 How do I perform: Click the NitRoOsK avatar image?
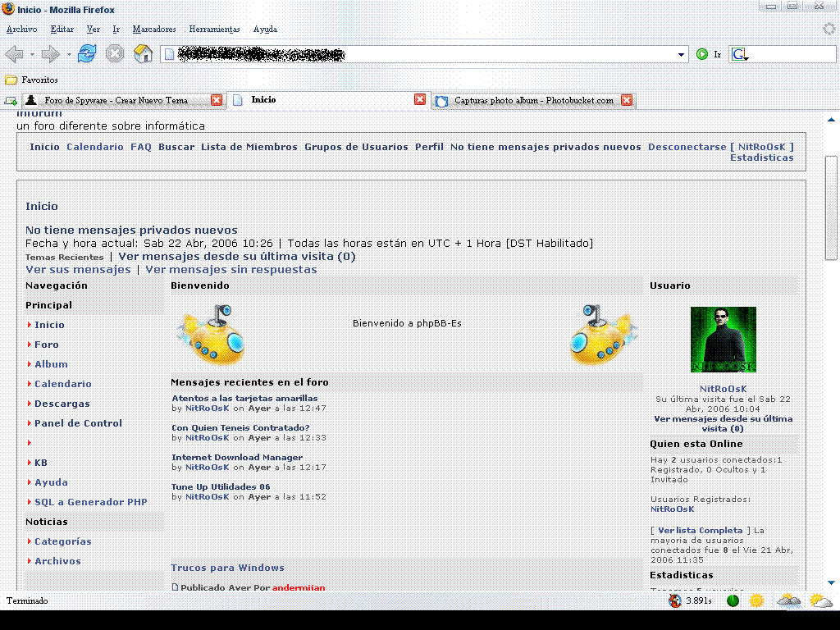[724, 340]
